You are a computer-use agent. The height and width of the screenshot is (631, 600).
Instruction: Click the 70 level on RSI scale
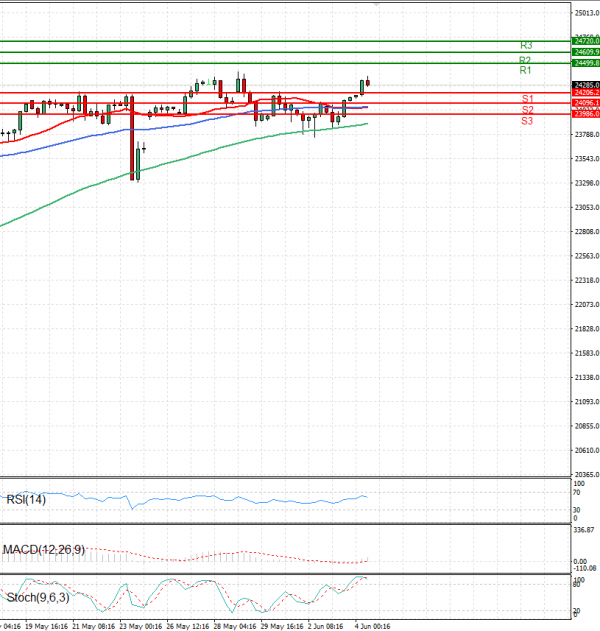coord(576,493)
